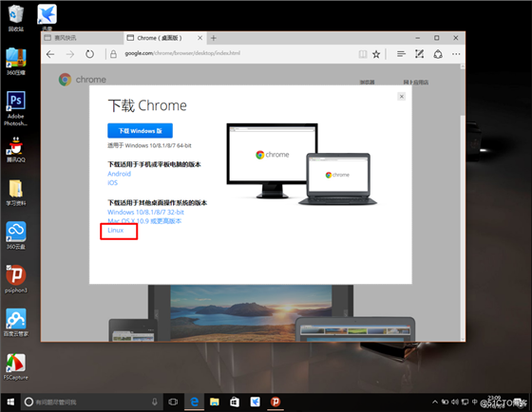Screen dimensions: 532x412
Task: Open the yellow folder on the desktop
Action: pos(15,193)
